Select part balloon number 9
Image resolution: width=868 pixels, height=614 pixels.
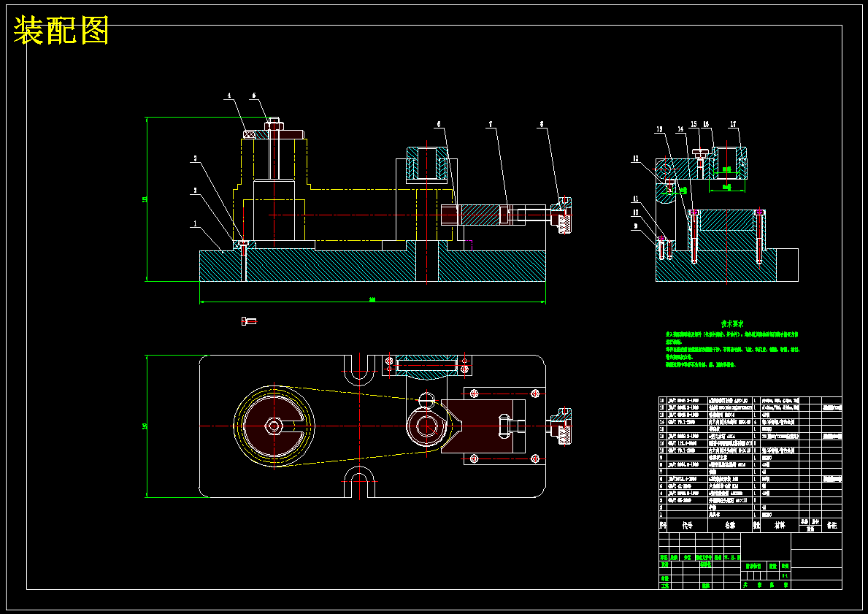click(636, 226)
